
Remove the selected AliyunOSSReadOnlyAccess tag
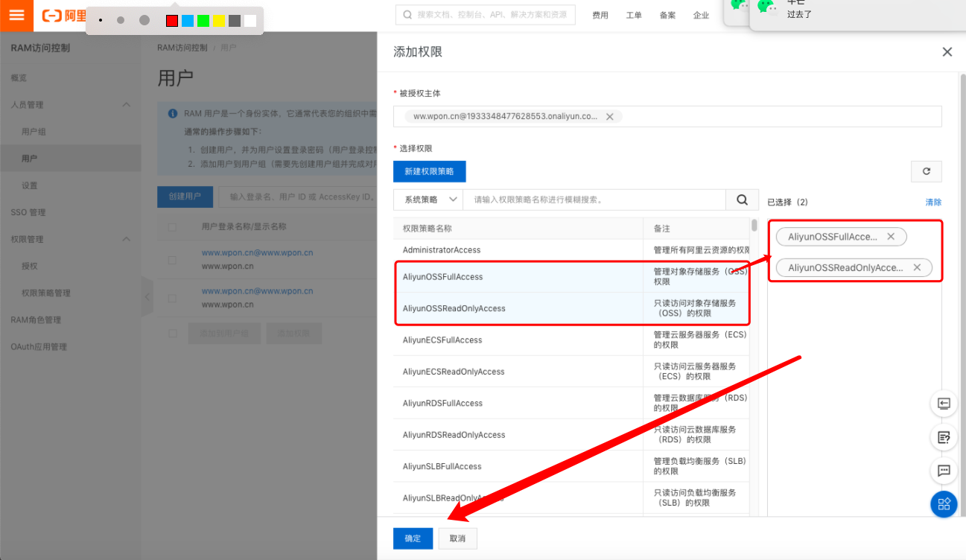click(x=917, y=267)
